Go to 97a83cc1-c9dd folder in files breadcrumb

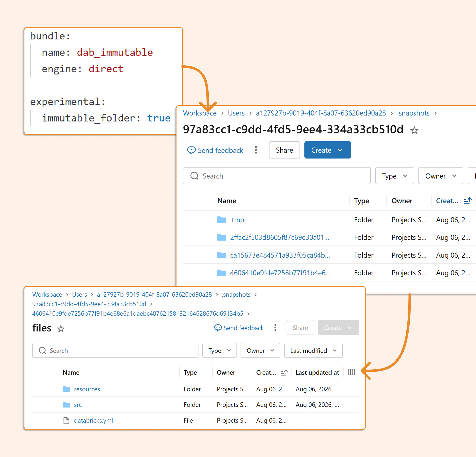tap(89, 304)
